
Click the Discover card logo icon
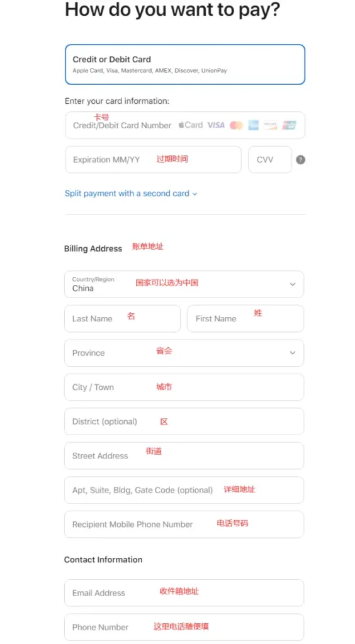tap(271, 125)
